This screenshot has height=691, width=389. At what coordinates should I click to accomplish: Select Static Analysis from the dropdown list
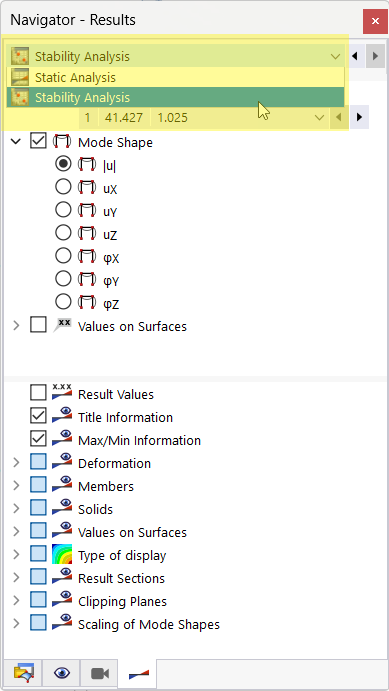click(175, 78)
